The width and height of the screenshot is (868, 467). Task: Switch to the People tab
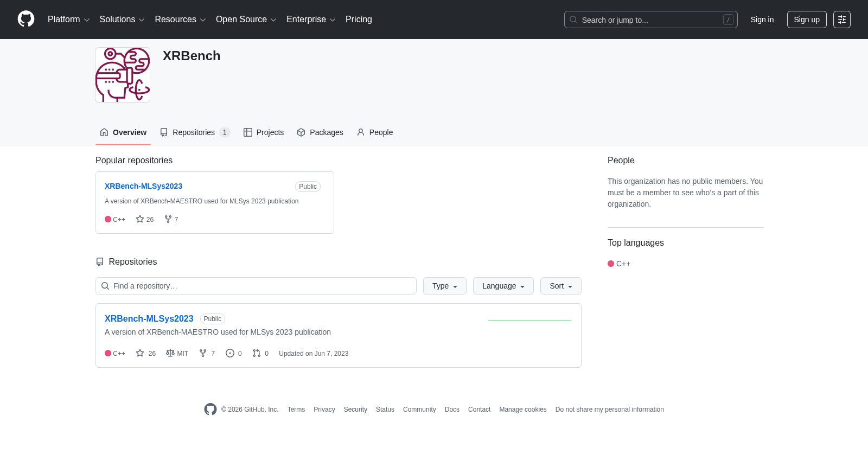pos(375,132)
